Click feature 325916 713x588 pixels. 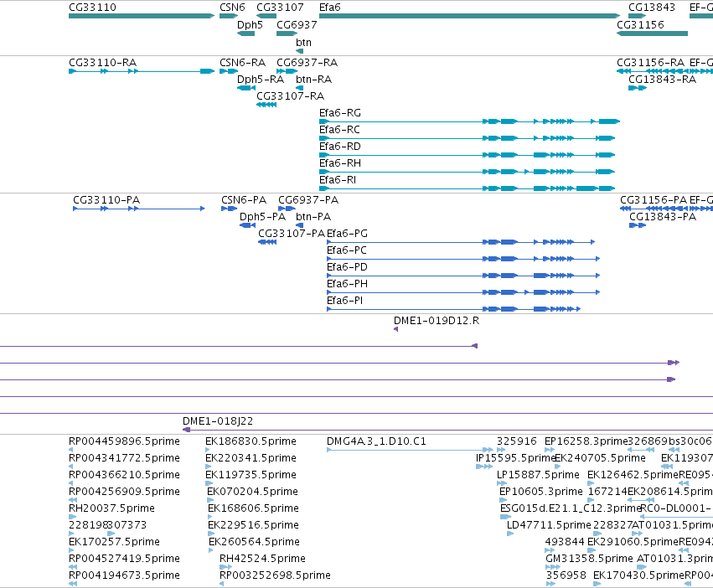501,450
